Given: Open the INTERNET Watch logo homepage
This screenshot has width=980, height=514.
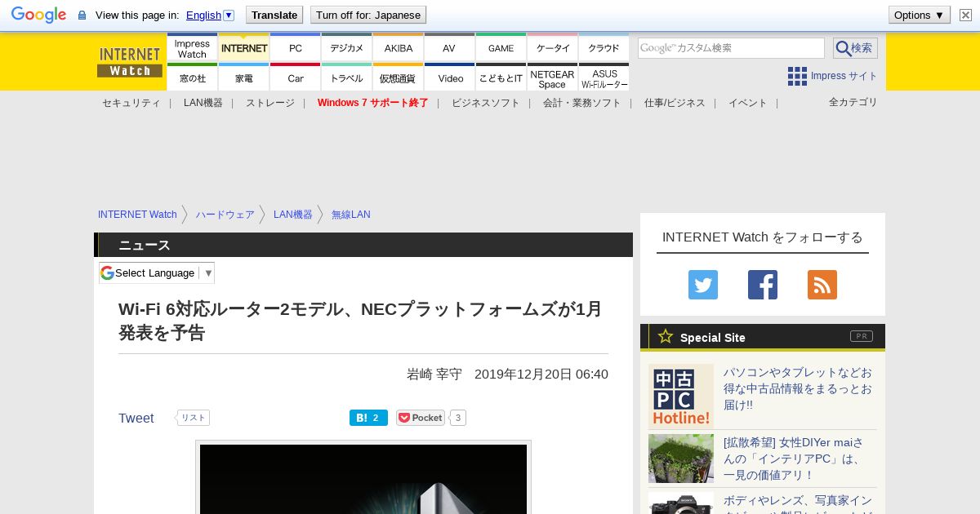Looking at the screenshot, I should (129, 62).
